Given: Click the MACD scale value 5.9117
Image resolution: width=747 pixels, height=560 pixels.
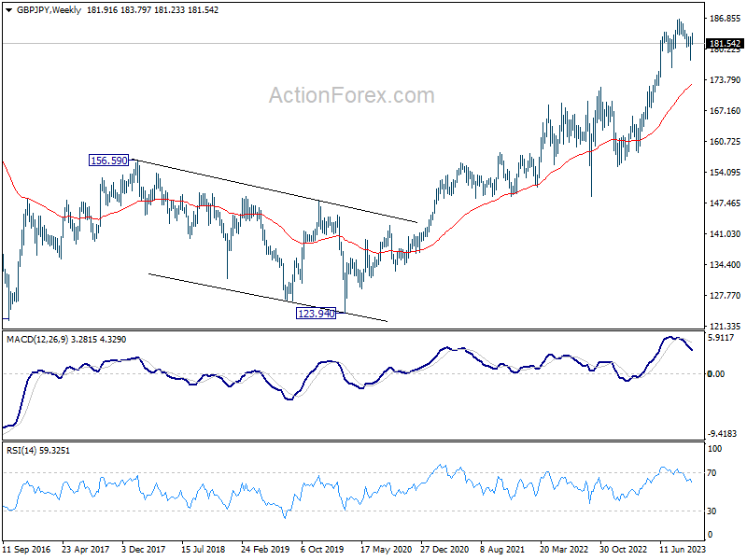Looking at the screenshot, I should [721, 338].
